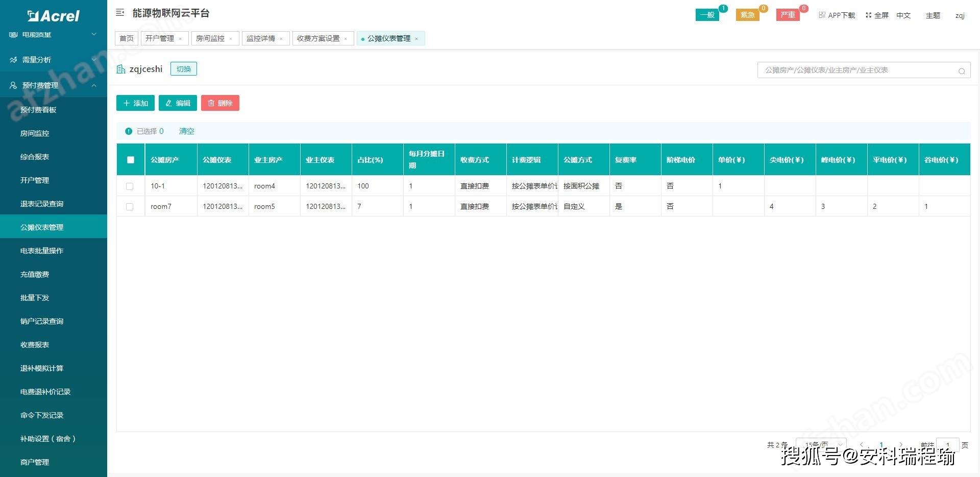Click the APP下载 QR icon
980x477 pixels.
coord(822,15)
